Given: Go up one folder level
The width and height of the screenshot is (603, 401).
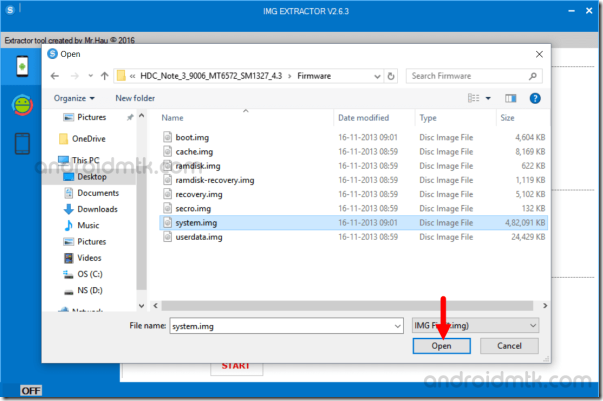Looking at the screenshot, I should click(105, 76).
